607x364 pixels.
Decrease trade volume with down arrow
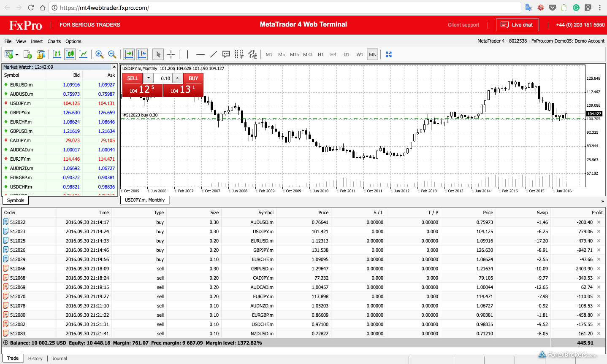(149, 78)
